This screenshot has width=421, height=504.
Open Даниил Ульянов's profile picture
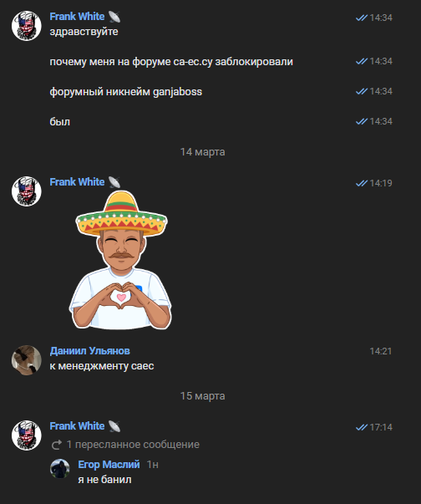point(27,360)
